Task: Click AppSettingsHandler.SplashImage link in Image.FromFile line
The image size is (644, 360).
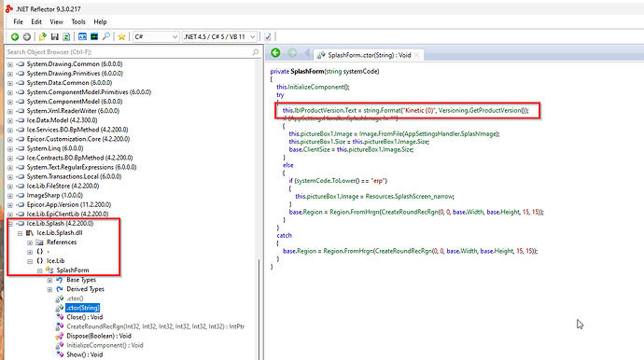Action: click(450, 133)
